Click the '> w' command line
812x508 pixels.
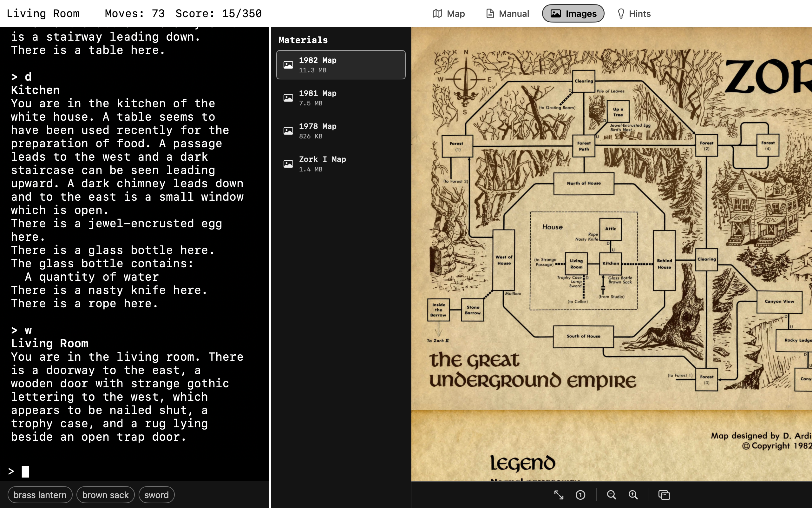[x=22, y=330]
